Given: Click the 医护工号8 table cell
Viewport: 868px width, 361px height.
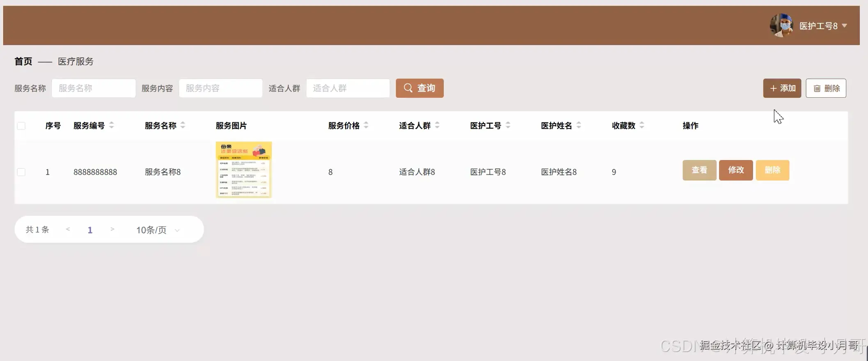Looking at the screenshot, I should (488, 172).
